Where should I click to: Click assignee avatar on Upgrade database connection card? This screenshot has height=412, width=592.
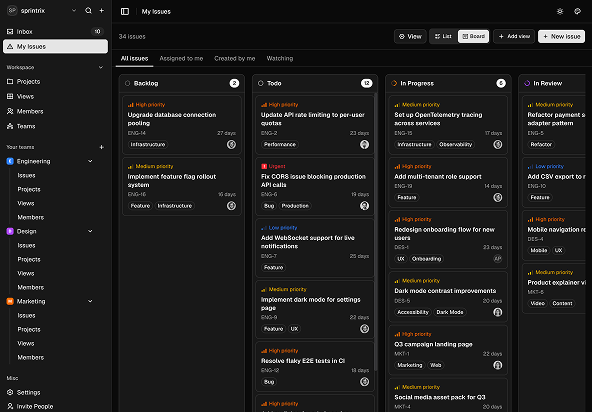click(x=231, y=144)
